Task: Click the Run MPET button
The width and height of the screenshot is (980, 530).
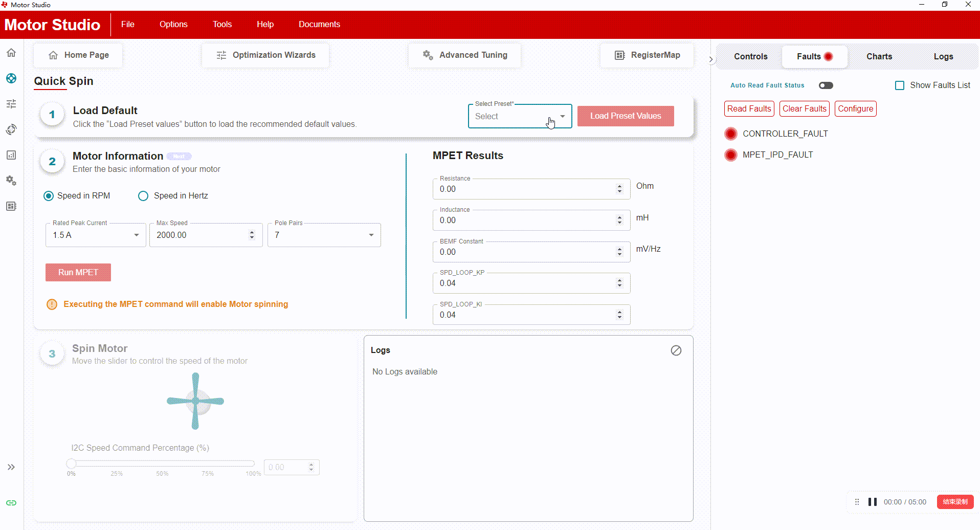Action: (78, 273)
